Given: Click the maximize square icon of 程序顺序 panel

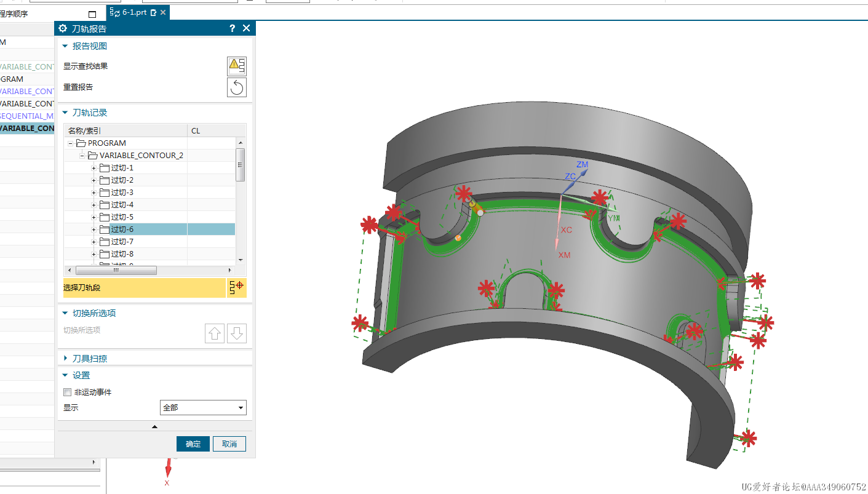Looking at the screenshot, I should (92, 14).
